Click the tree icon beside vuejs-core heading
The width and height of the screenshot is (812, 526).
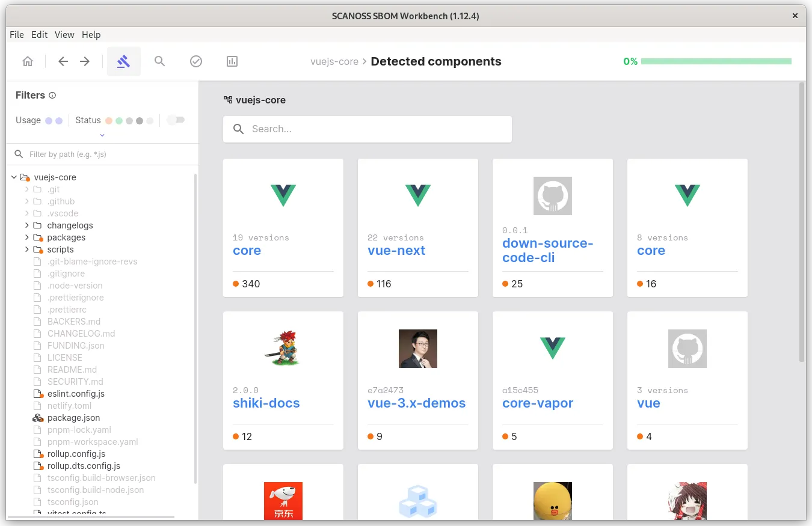pyautogui.click(x=228, y=100)
